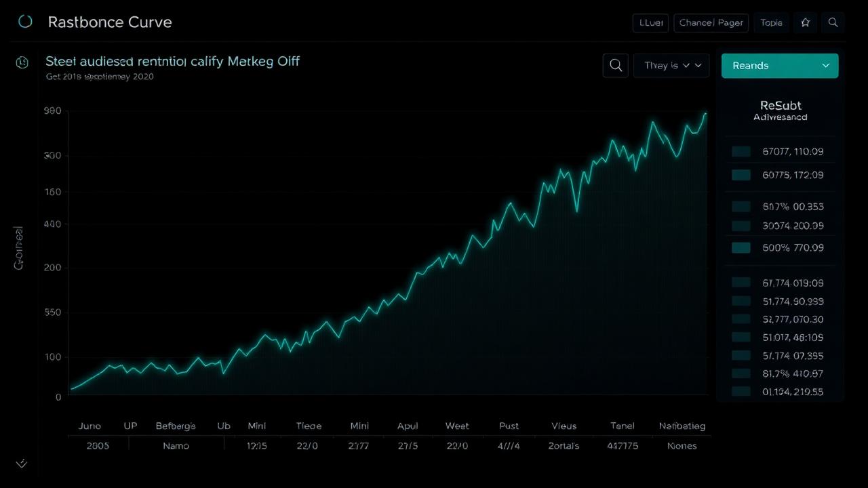Screen dimensions: 868x488
Task: Click the "990" y-axis tick label
Action: (x=52, y=110)
